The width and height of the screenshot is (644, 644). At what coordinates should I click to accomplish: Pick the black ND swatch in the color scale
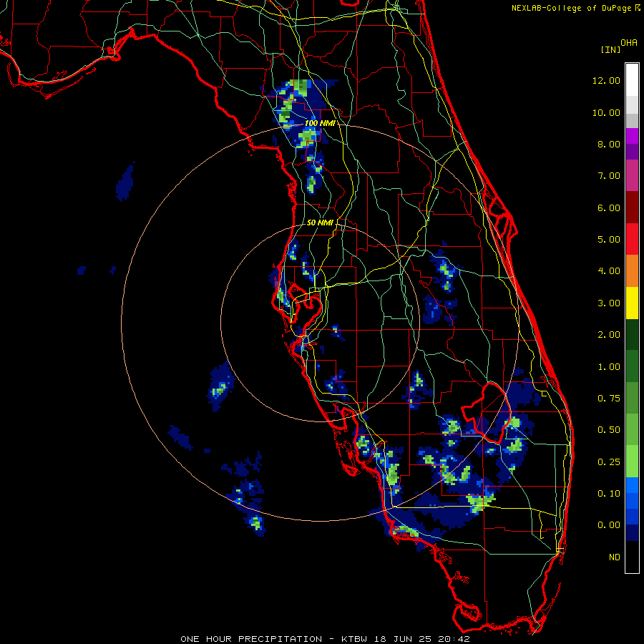[632, 557]
